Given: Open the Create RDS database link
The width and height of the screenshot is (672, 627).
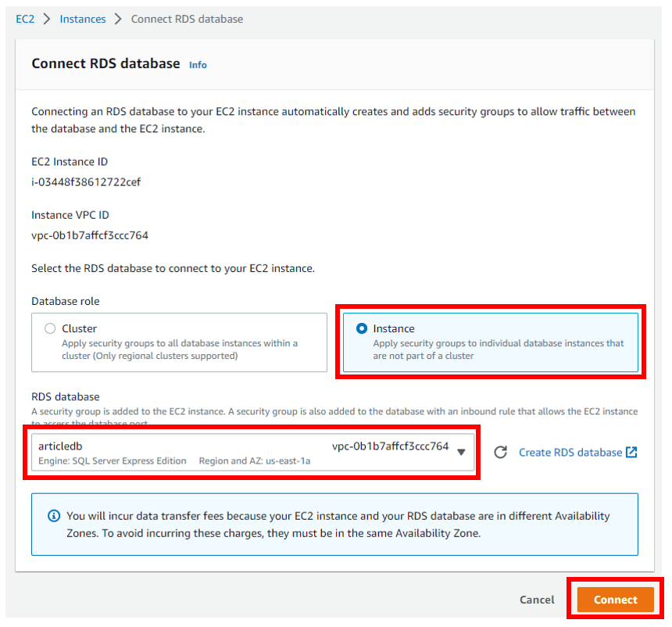Looking at the screenshot, I should pos(570,453).
